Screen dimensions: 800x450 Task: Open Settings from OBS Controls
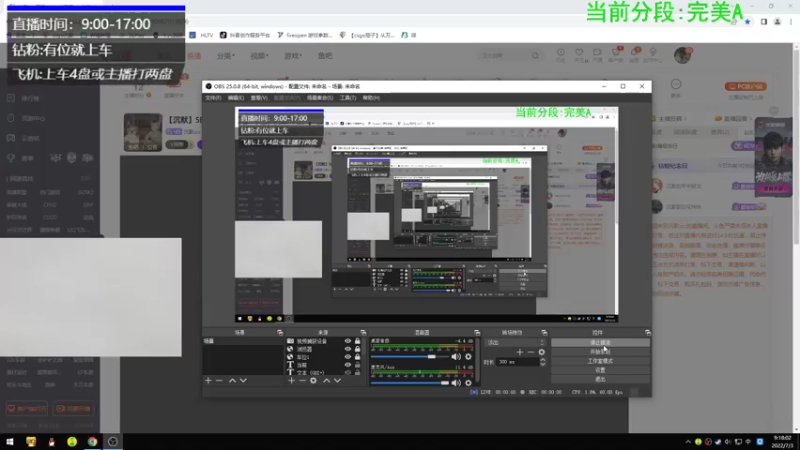point(600,370)
